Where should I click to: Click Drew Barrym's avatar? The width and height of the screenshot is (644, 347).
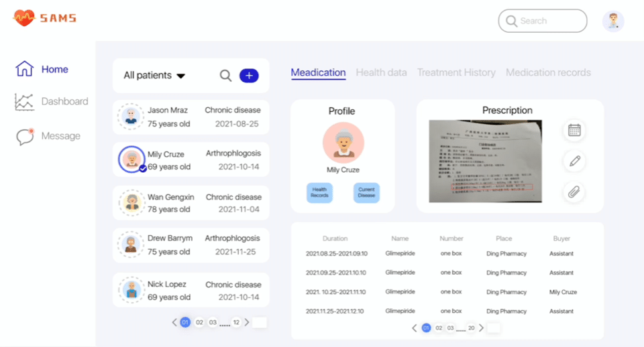tap(131, 245)
